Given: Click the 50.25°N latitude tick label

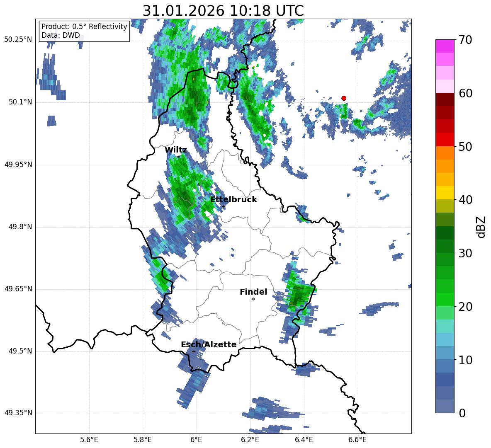Looking at the screenshot, I should click(x=18, y=40).
